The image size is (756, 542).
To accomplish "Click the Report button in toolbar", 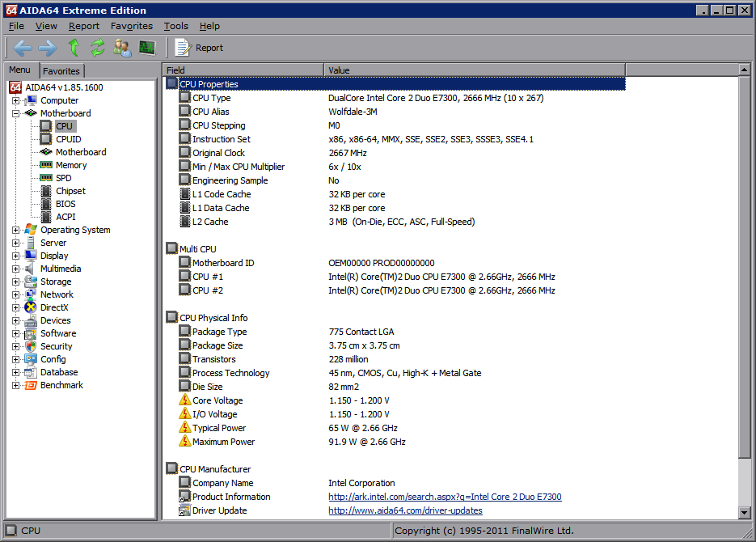I will [200, 48].
